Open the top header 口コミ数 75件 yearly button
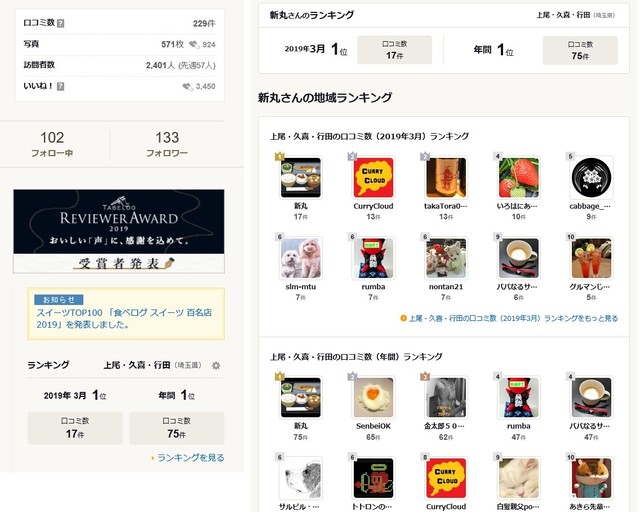 [x=580, y=50]
